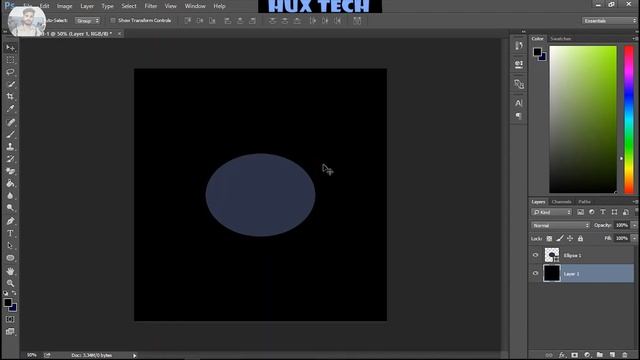Select the Rectangular Marquee tool
This screenshot has width=640, height=360.
coord(10,60)
